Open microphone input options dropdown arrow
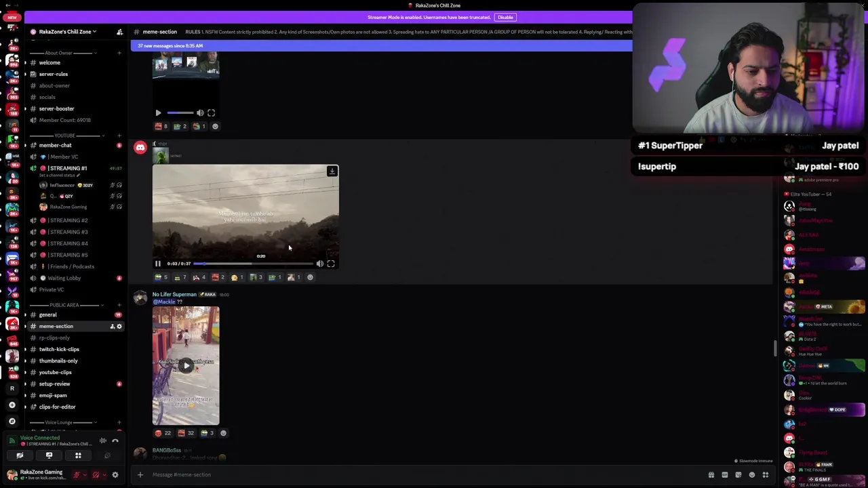The width and height of the screenshot is (868, 488). tap(85, 474)
